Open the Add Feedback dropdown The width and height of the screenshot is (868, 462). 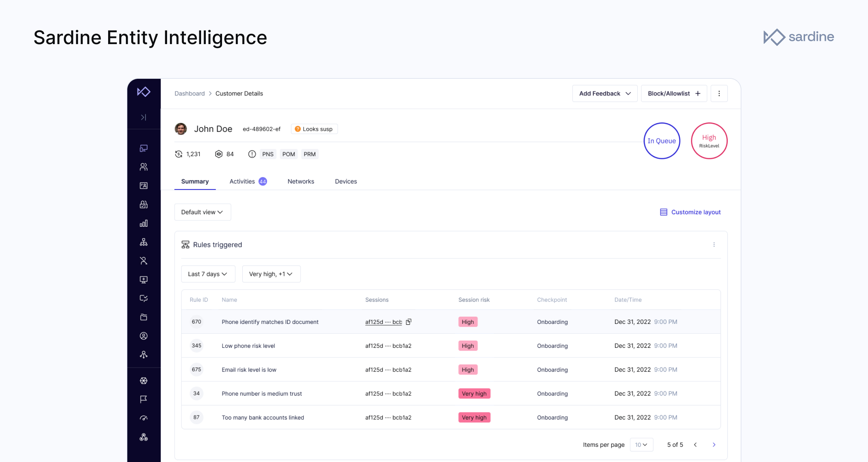[605, 94]
